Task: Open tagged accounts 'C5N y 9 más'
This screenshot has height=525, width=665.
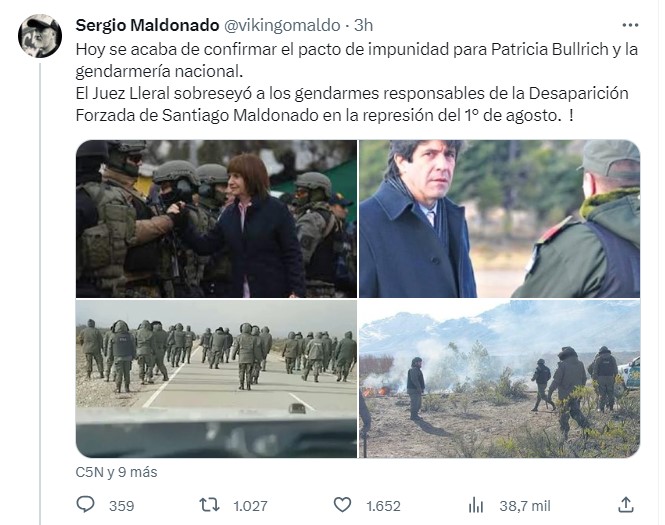Action: click(x=116, y=472)
